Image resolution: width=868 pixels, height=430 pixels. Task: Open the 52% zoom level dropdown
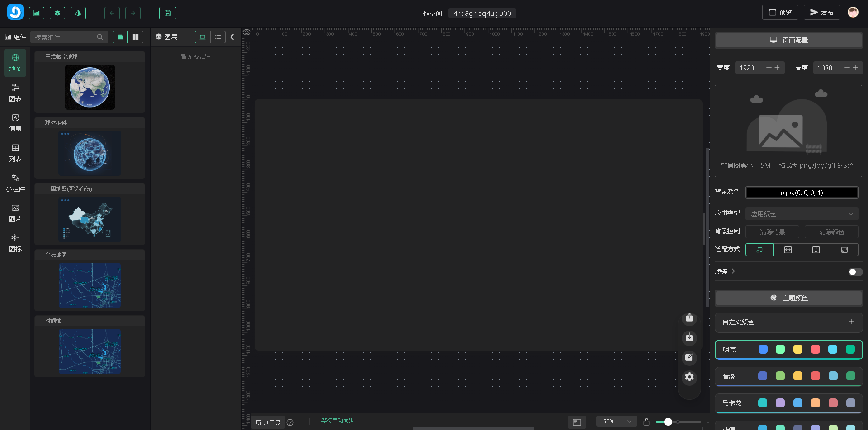coord(616,421)
